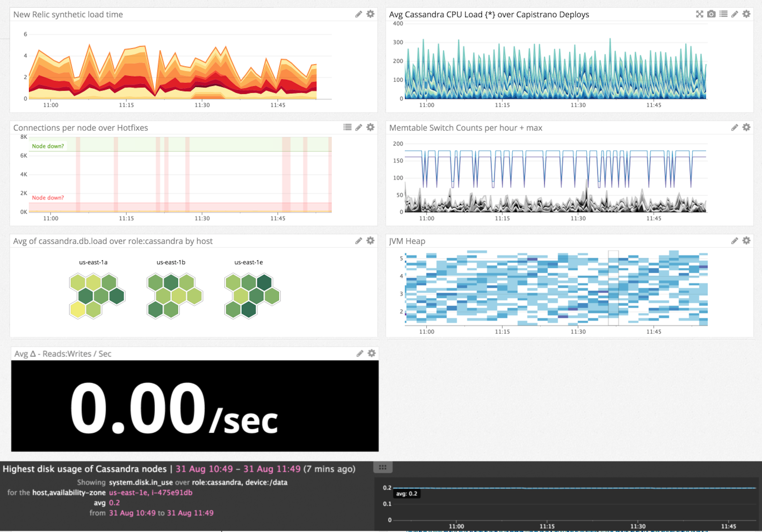
Task: Edit the New Relic synthetic load time graph
Action: tap(358, 14)
